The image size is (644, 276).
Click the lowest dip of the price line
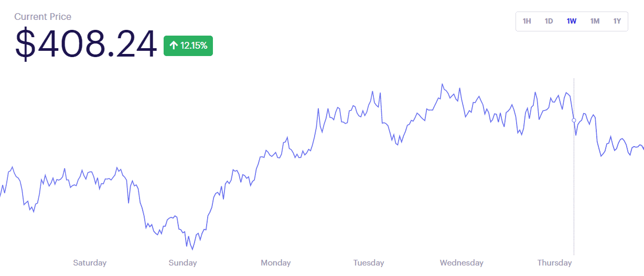(x=192, y=249)
